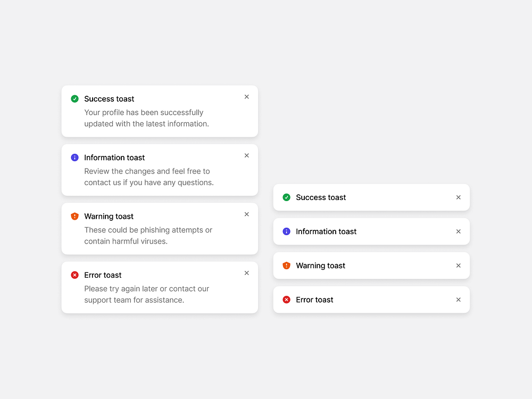The image size is (532, 399).
Task: Close the compact Error toast
Action: tap(458, 300)
